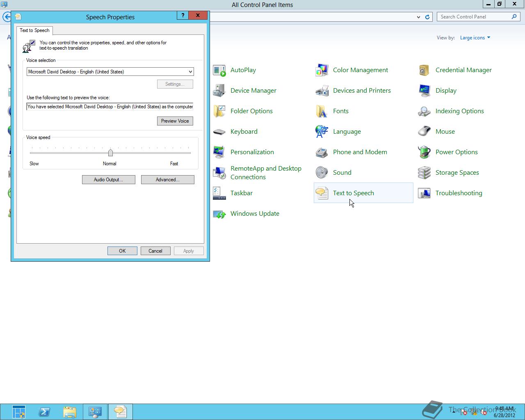Open the Windows Update icon
The width and height of the screenshot is (525, 420).
coord(219,214)
